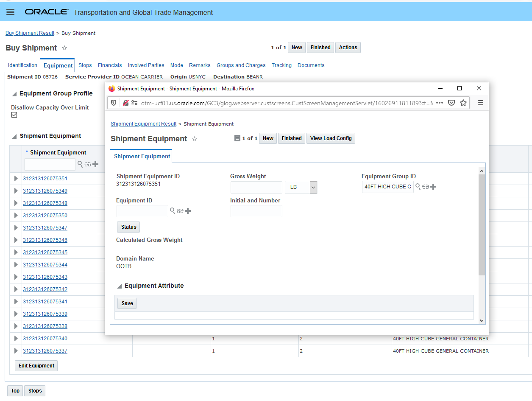Add new Equipment Group ID plus icon

tap(433, 187)
